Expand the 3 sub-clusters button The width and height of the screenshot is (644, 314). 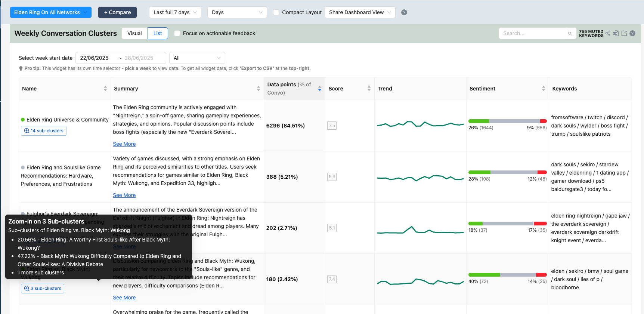43,289
